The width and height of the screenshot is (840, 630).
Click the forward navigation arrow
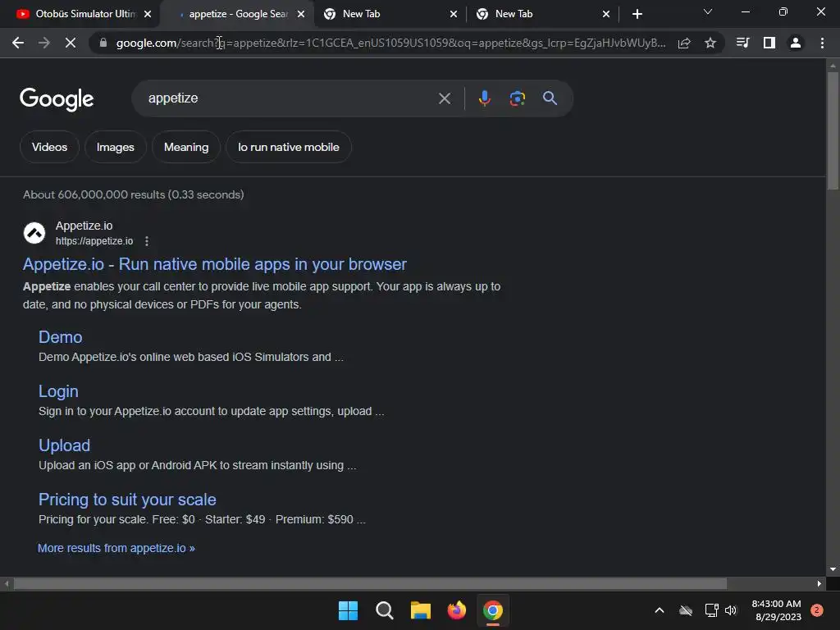point(44,43)
